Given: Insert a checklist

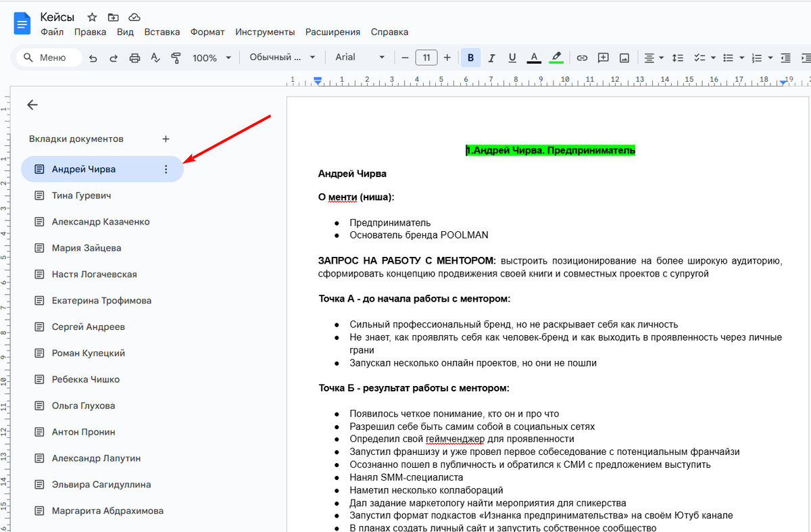Looking at the screenshot, I should pyautogui.click(x=699, y=57).
